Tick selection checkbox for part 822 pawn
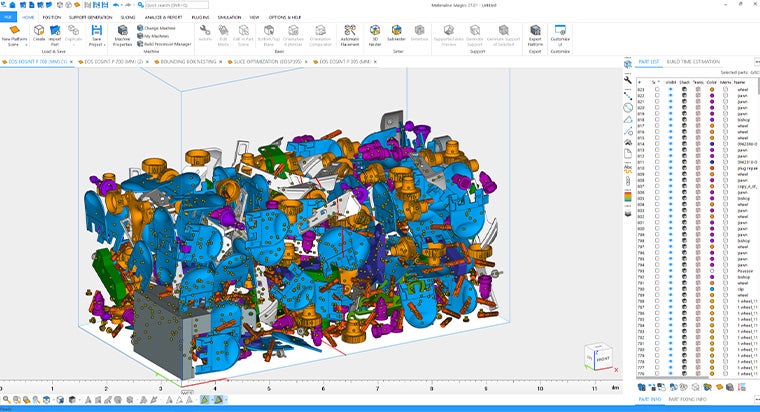The image size is (760, 412). click(657, 95)
